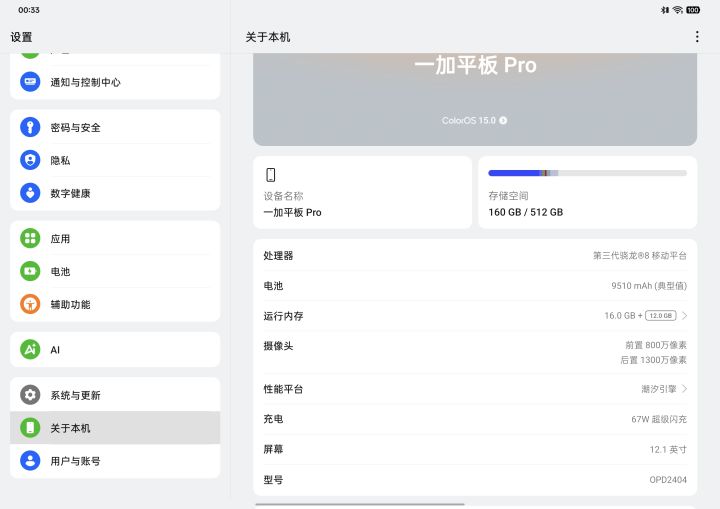Image resolution: width=720 pixels, height=509 pixels.
Task: Tap the privacy shield icon
Action: 30,160
